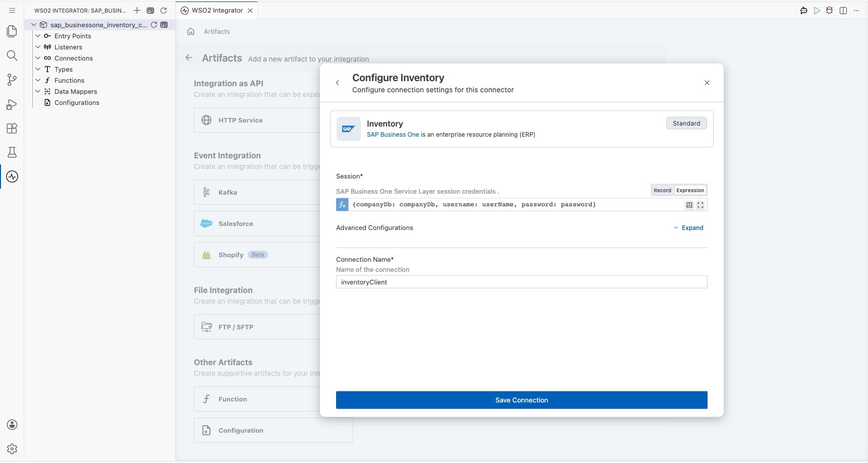Go back in Configure Inventory dialog
868x463 pixels.
tap(338, 83)
